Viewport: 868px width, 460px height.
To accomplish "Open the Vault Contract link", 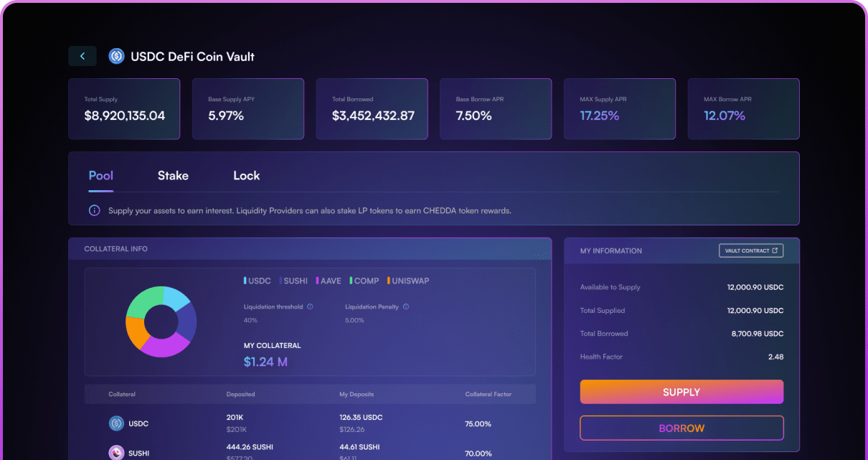I will point(751,250).
